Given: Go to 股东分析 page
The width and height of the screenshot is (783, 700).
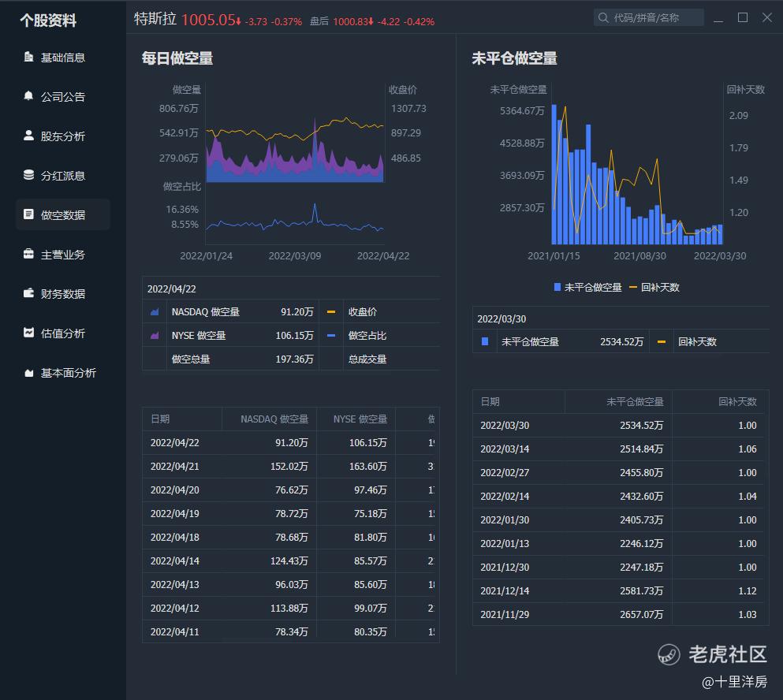Looking at the screenshot, I should click(x=63, y=136).
